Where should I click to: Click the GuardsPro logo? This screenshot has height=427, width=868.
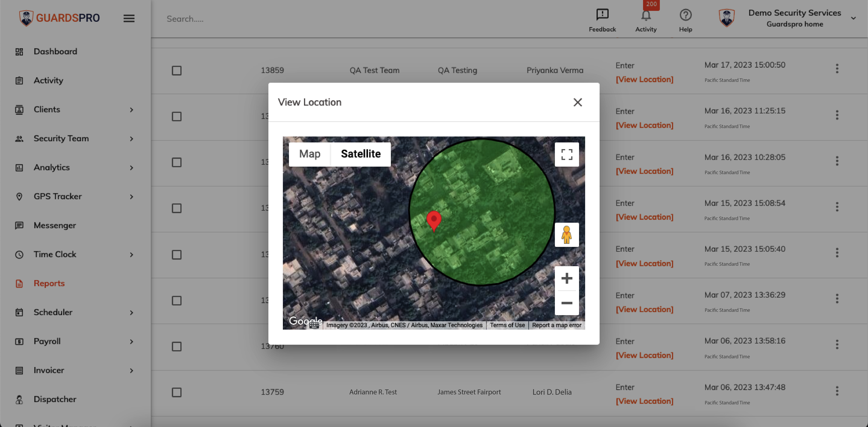tap(59, 18)
